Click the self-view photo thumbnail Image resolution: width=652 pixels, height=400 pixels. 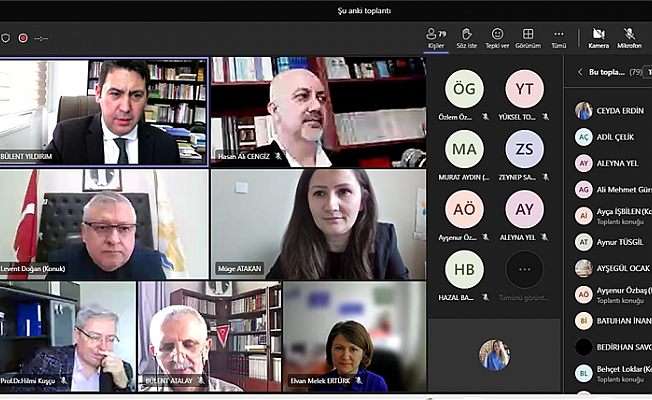tap(494, 355)
